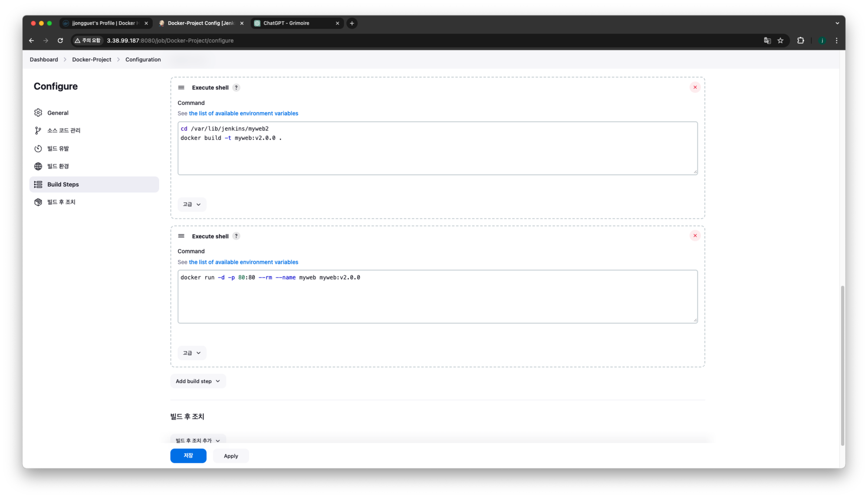Click the drag handle of second Execute shell
This screenshot has height=498, width=868.
[x=181, y=236]
